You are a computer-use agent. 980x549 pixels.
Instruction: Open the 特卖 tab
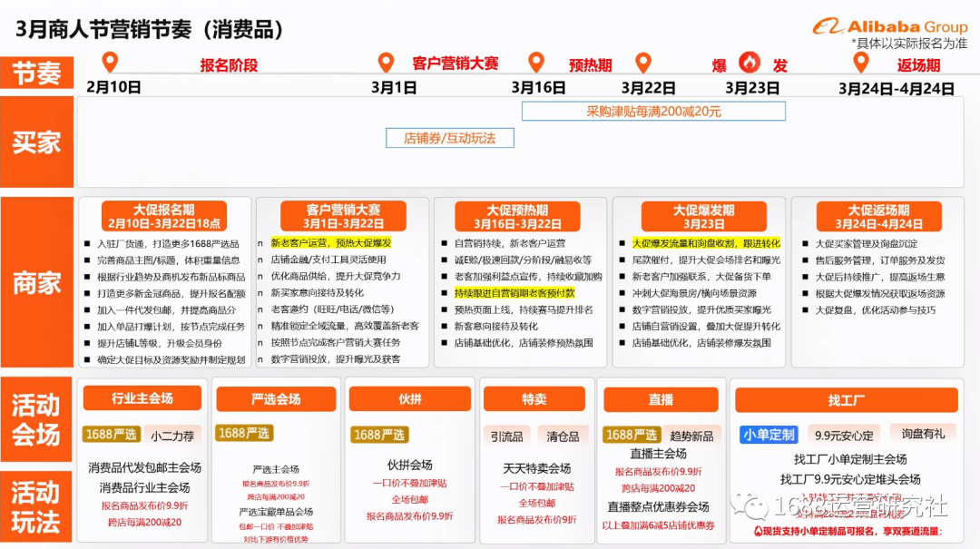pos(534,399)
